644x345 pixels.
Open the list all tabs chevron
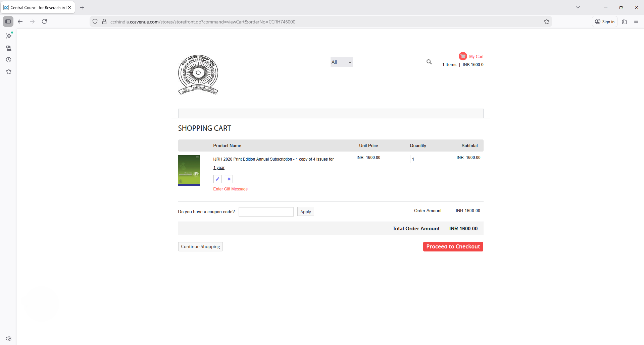578,7
